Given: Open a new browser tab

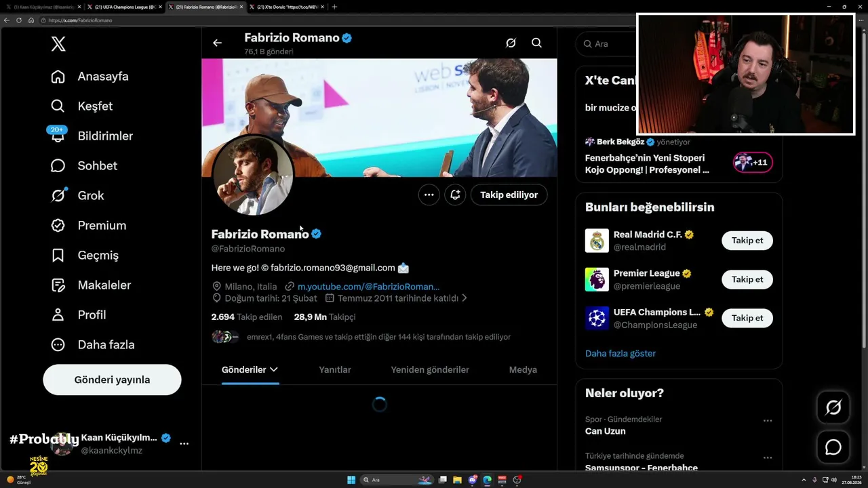Looking at the screenshot, I should pos(334,7).
